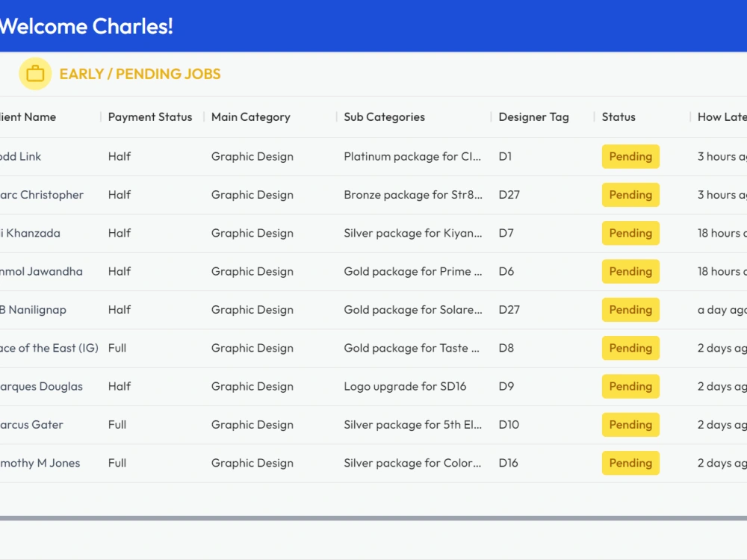
Task: Click the Pending badge in the D16 row
Action: pos(630,464)
